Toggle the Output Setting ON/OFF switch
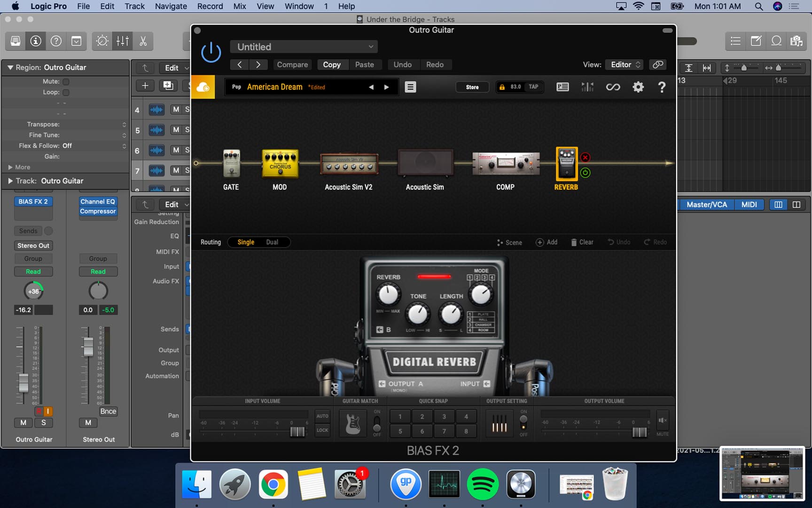Image resolution: width=812 pixels, height=508 pixels. point(523,423)
